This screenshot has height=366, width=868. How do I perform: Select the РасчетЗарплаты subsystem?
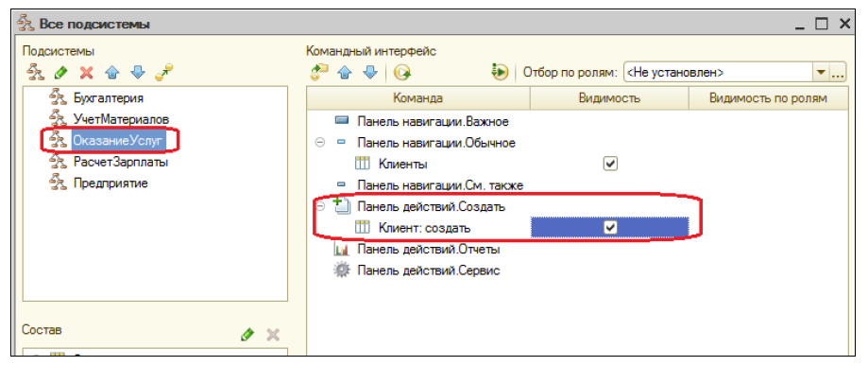pos(121,163)
